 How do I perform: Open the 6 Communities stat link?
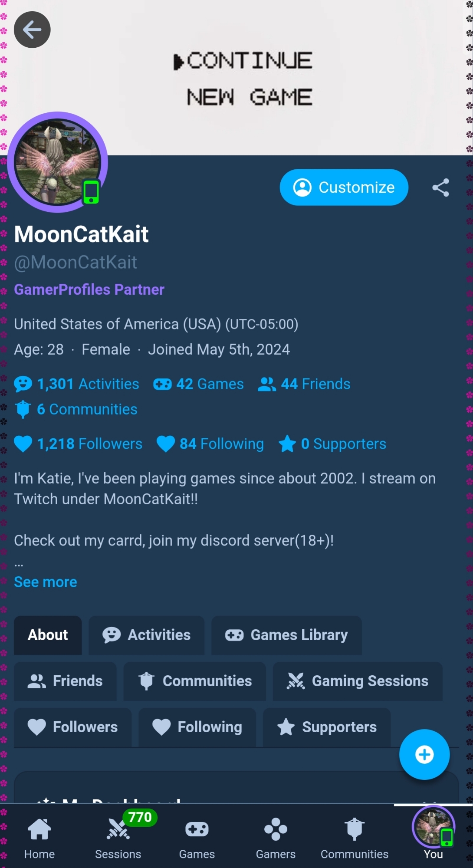coord(76,409)
